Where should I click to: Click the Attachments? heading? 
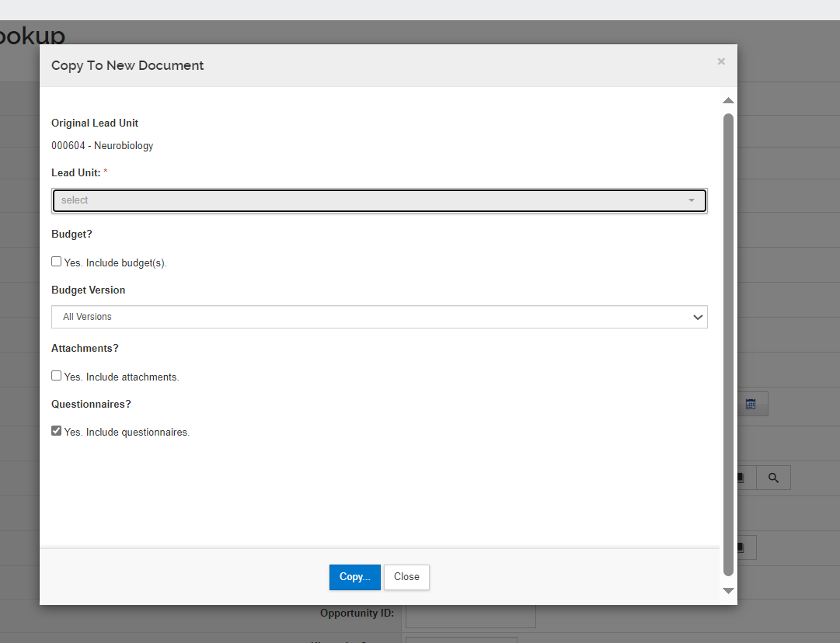(x=85, y=349)
